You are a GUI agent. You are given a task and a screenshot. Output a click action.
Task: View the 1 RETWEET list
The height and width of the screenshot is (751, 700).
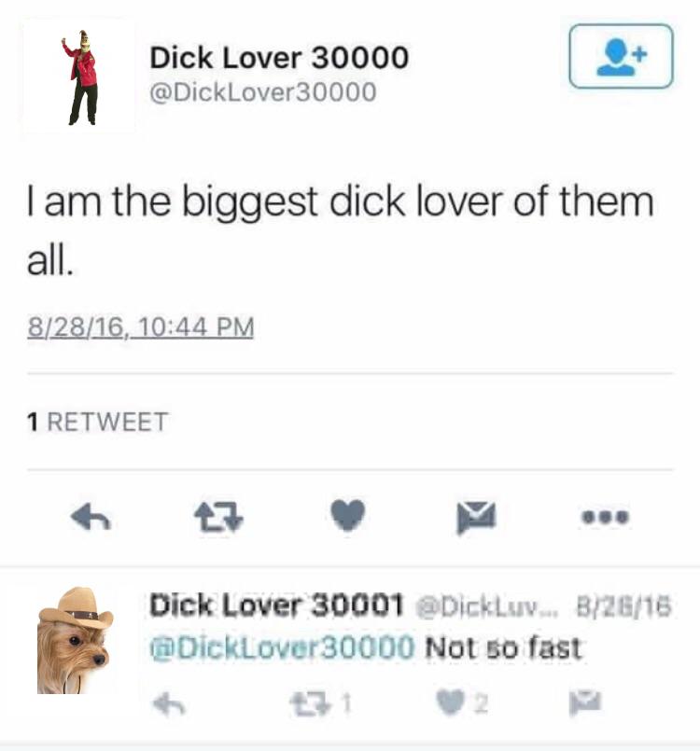pyautogui.click(x=98, y=422)
